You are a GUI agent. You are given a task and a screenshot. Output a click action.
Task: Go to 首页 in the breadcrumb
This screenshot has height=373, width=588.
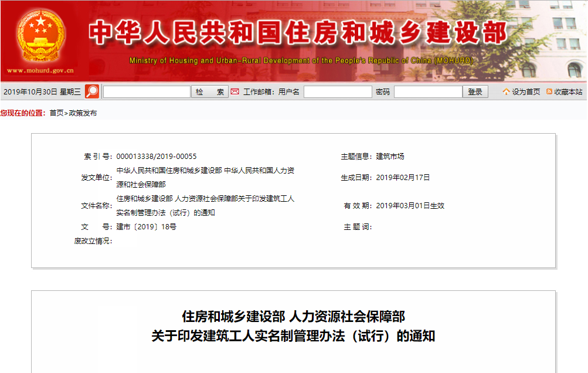click(x=56, y=113)
